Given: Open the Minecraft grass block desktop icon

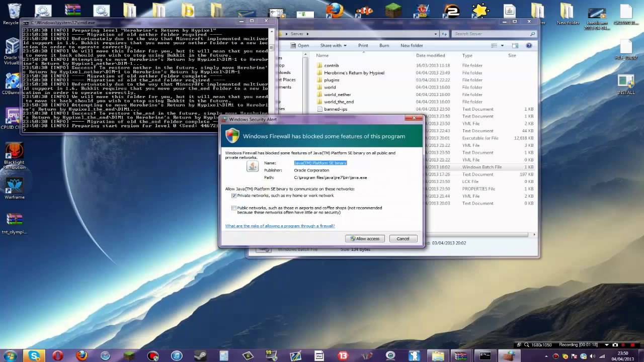Looking at the screenshot, I should 393,10.
